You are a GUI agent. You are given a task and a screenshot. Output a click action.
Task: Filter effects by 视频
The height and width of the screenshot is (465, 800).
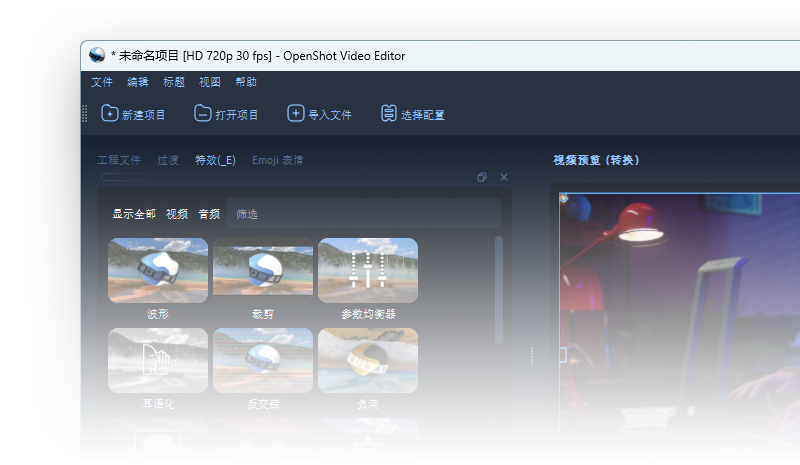(177, 214)
